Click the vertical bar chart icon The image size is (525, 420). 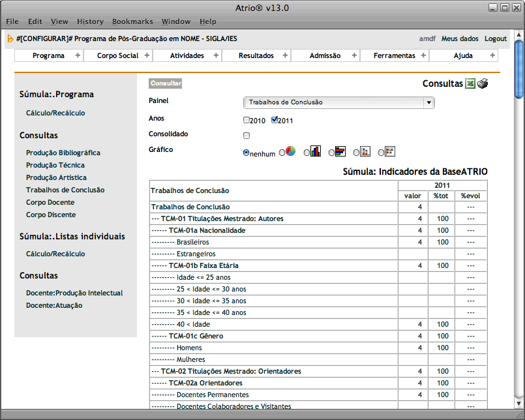[x=316, y=151]
